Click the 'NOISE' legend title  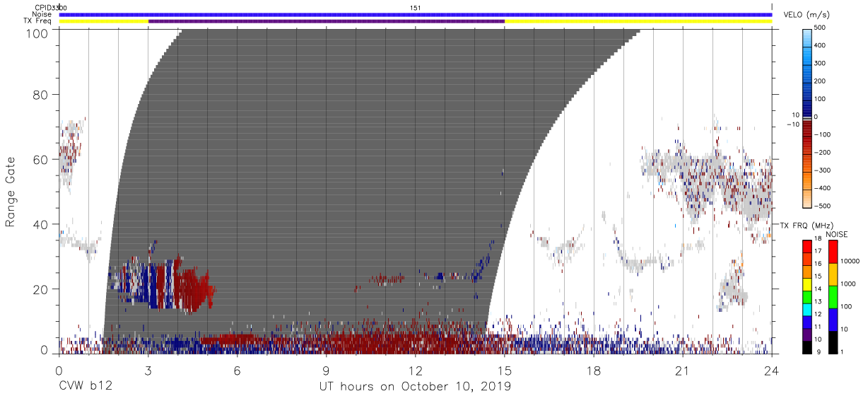click(x=835, y=234)
